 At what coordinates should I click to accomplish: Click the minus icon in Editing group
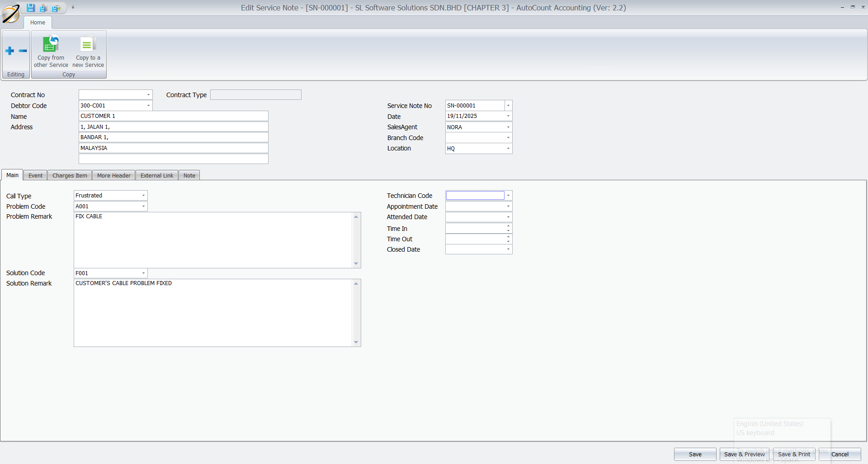[x=23, y=51]
